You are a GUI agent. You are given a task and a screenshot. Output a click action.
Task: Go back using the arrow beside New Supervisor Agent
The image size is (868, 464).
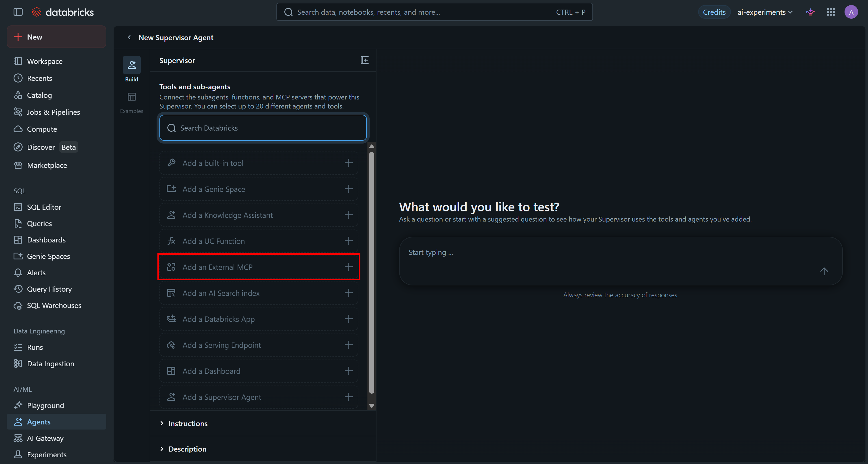pyautogui.click(x=129, y=37)
